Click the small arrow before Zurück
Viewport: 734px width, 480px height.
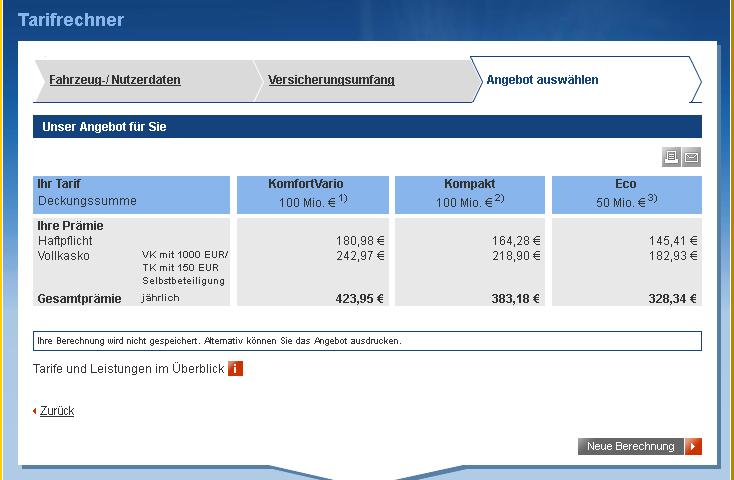[35, 411]
